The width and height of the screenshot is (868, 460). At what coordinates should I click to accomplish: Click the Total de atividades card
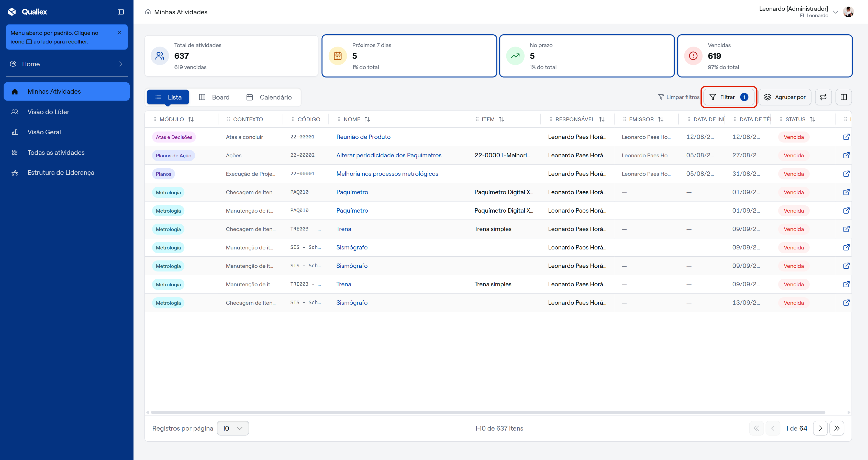pos(231,56)
